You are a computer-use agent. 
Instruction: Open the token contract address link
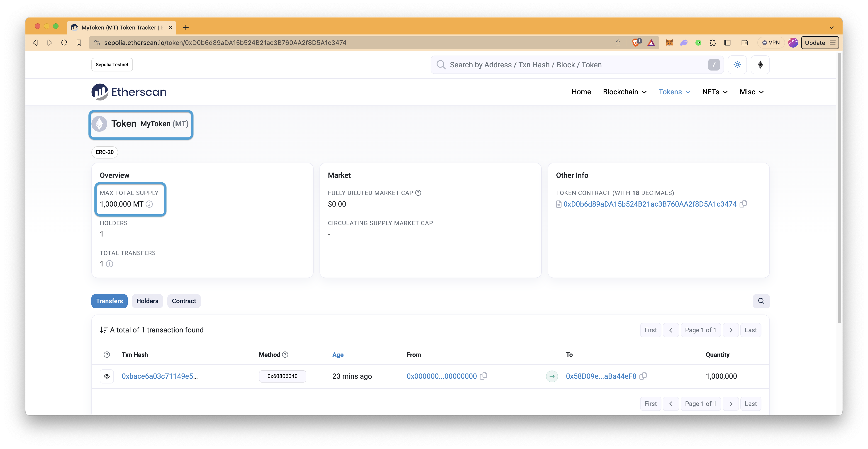click(x=650, y=204)
